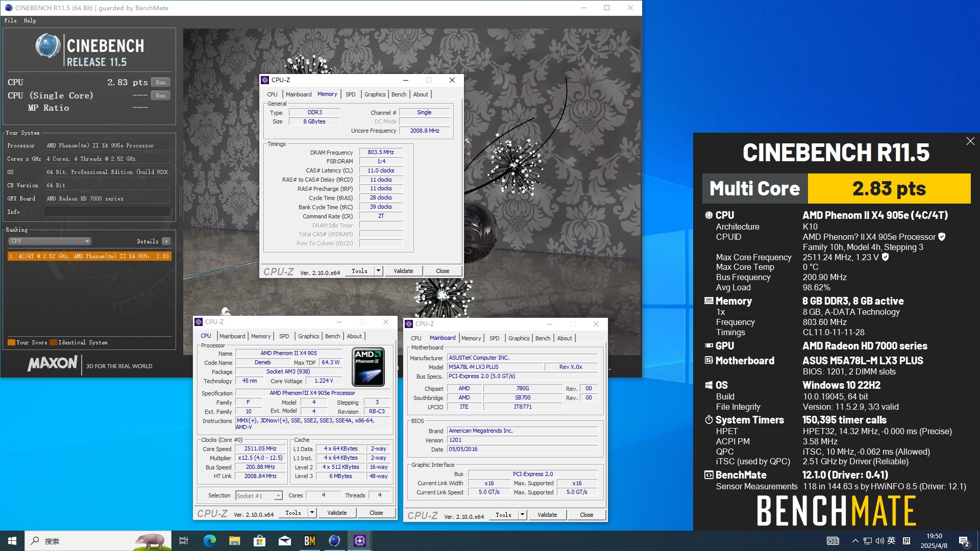Viewport: 980px width, 551px height.
Task: Open SPD tab in Memory CPU-Z window
Action: click(x=350, y=94)
